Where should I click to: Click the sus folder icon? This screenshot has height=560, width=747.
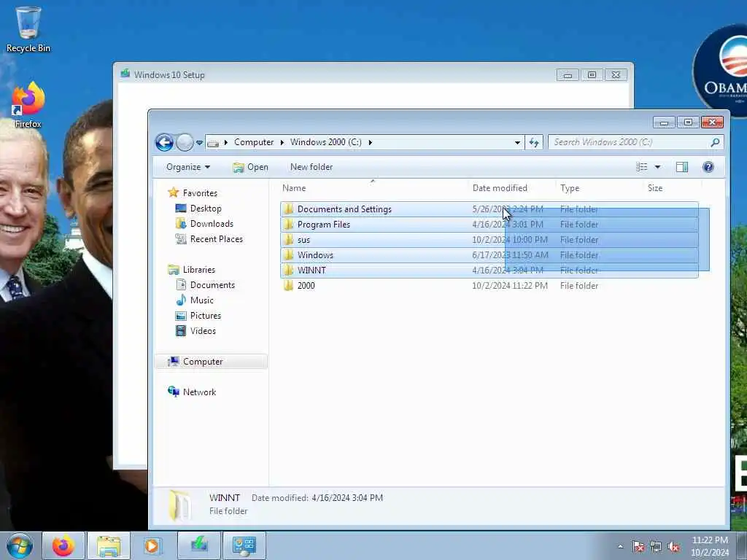point(288,240)
